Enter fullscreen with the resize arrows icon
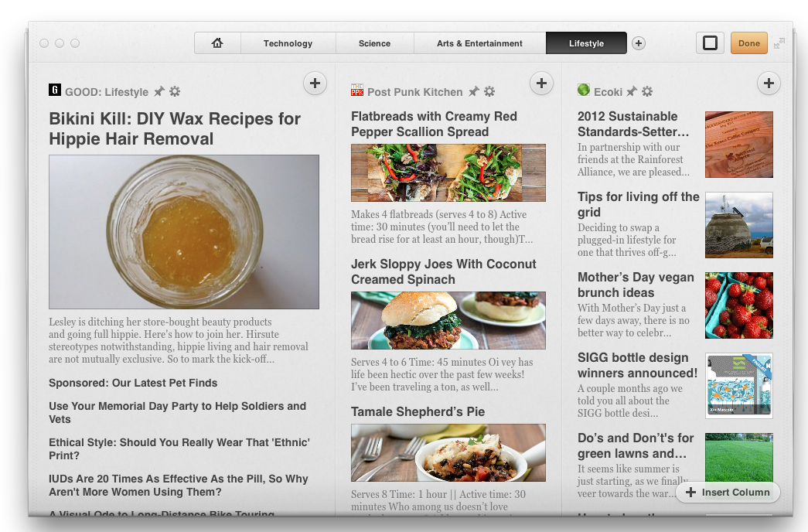Viewport: 808px width, 532px height. tap(779, 43)
